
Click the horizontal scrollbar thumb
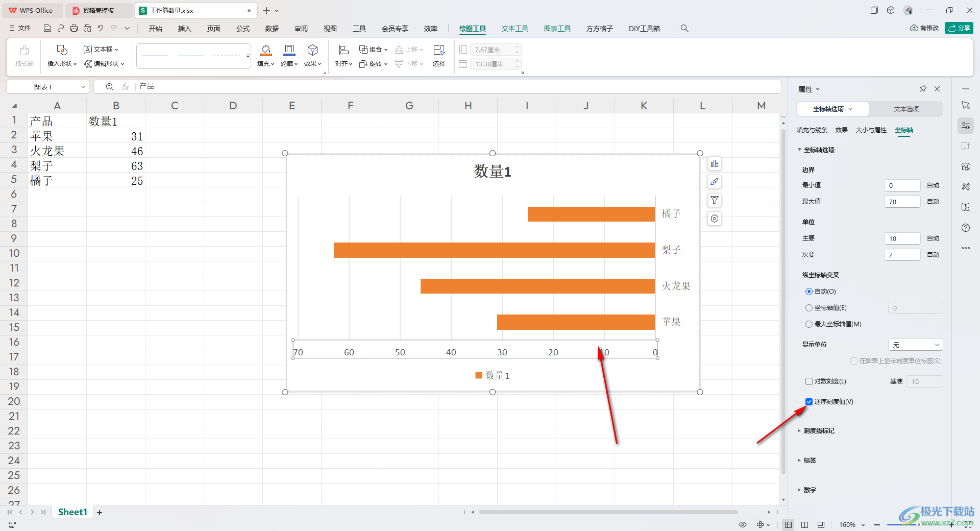[x=608, y=512]
